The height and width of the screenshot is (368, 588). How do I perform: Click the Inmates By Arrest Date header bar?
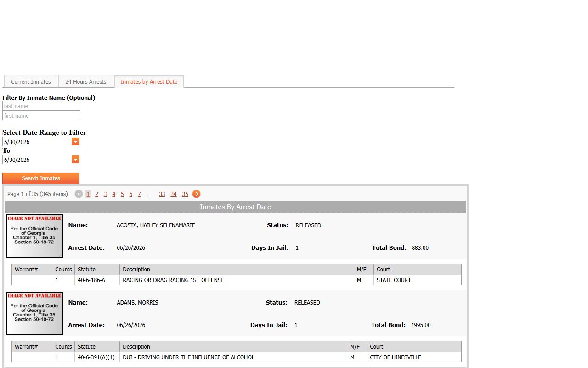coord(235,207)
